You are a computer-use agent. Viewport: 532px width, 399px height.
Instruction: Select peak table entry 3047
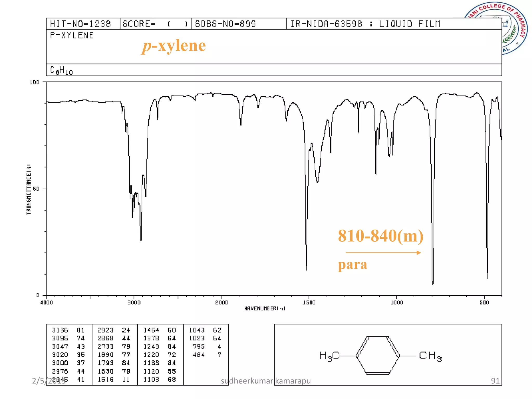coord(69,347)
